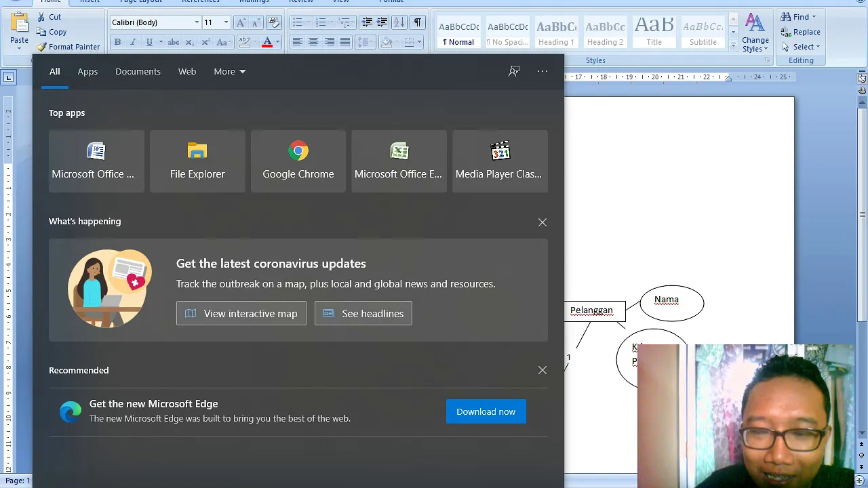
Task: Open File Explorer from Top apps
Action: [x=197, y=161]
